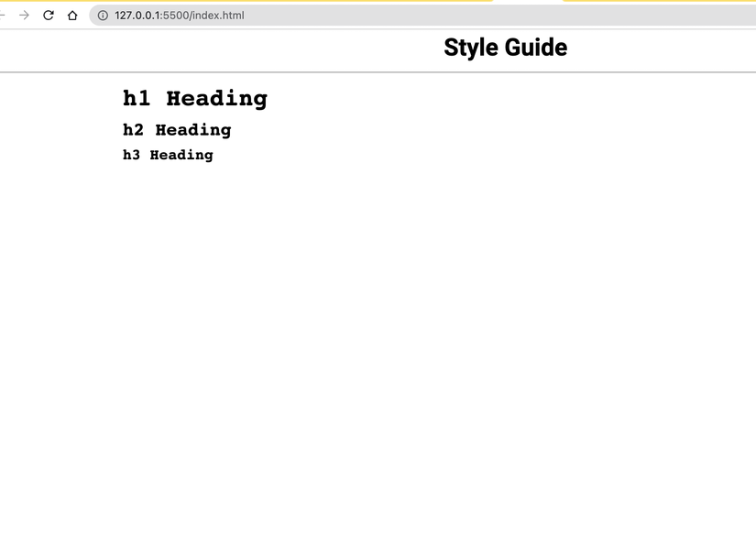756x555 pixels.
Task: Click the h3 Heading text
Action: click(x=168, y=155)
